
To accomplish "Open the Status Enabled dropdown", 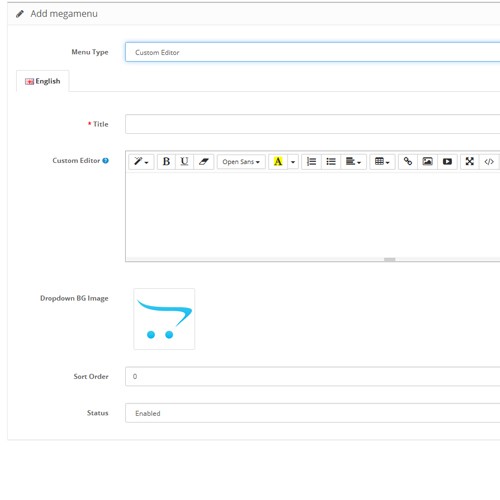I will tap(312, 413).
